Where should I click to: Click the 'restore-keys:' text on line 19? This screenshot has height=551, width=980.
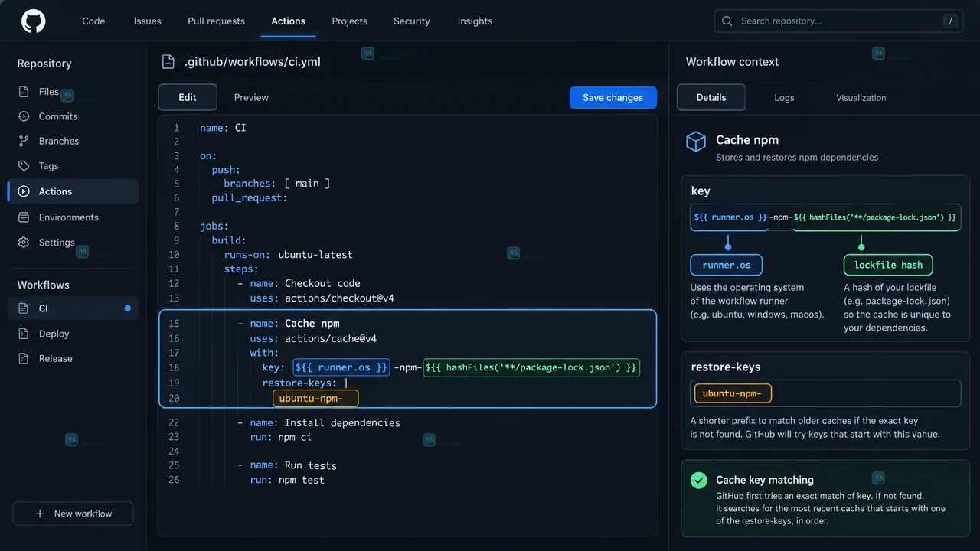coord(299,383)
